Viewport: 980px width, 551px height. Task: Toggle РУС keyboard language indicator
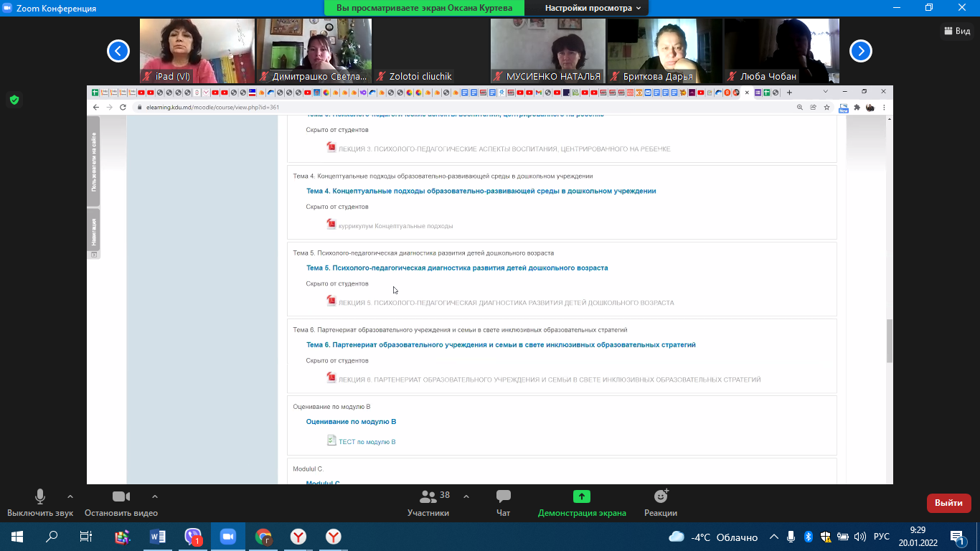pyautogui.click(x=881, y=537)
